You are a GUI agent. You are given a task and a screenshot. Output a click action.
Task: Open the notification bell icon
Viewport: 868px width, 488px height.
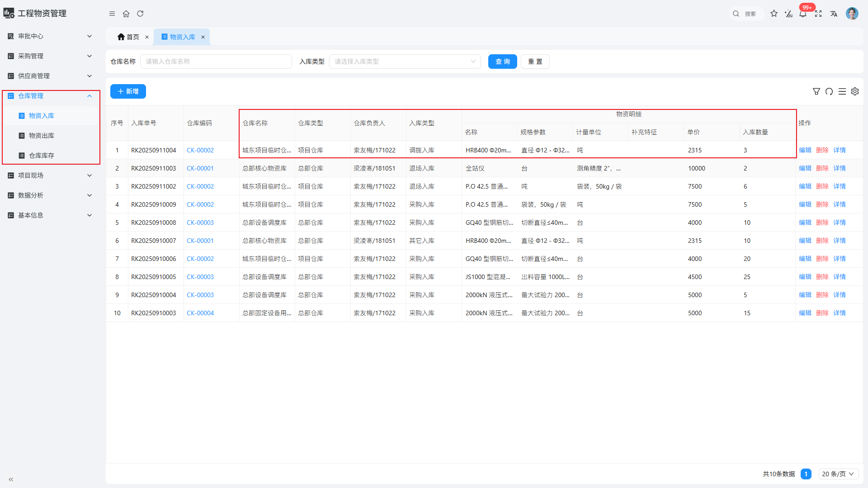point(803,14)
